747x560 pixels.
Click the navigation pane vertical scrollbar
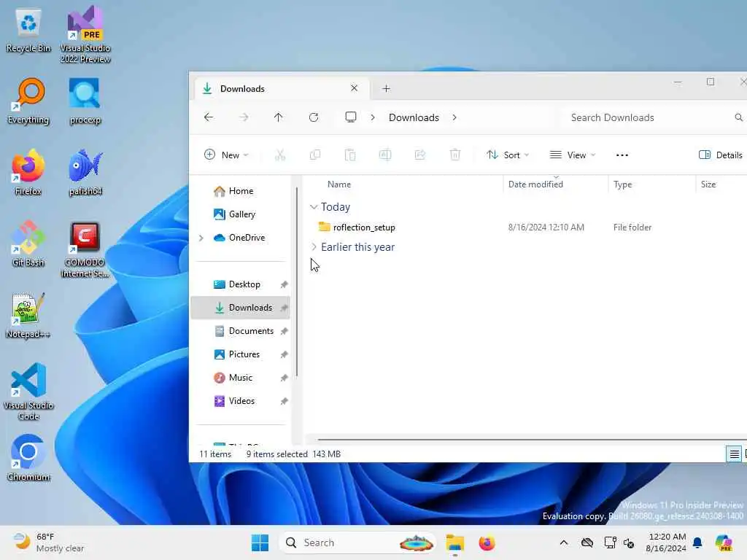[297, 282]
